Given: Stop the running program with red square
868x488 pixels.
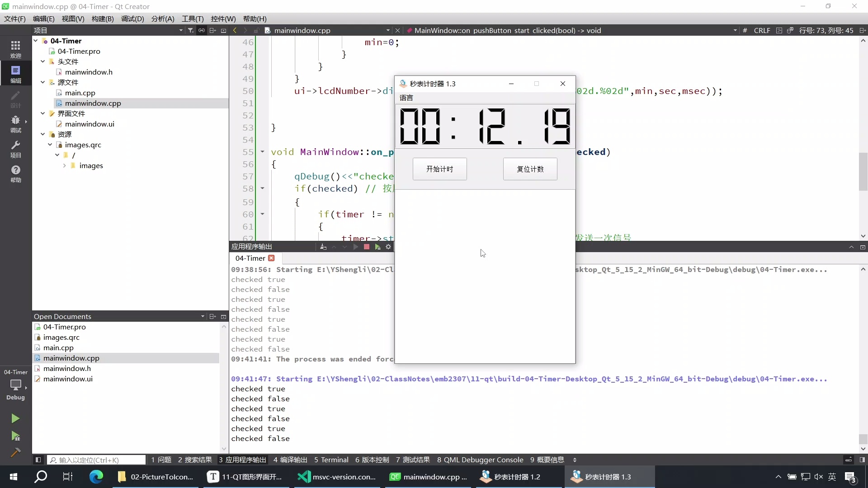Looking at the screenshot, I should (x=367, y=247).
